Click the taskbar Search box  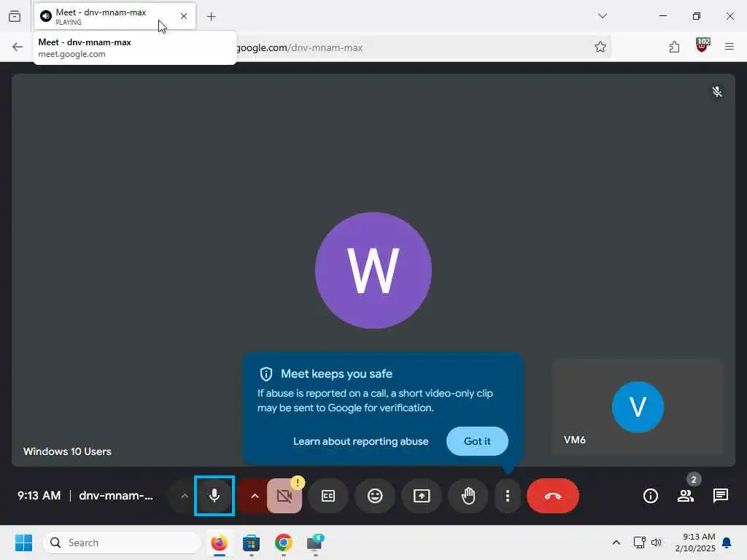pos(122,542)
